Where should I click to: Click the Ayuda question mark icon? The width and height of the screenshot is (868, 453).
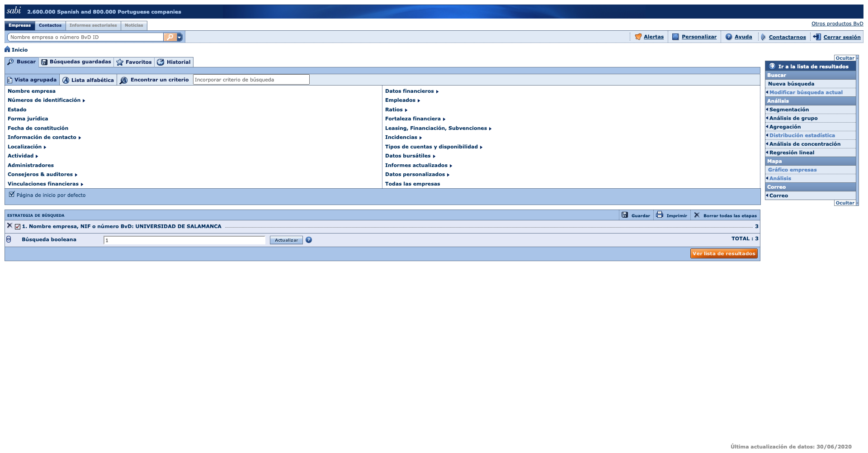point(729,37)
